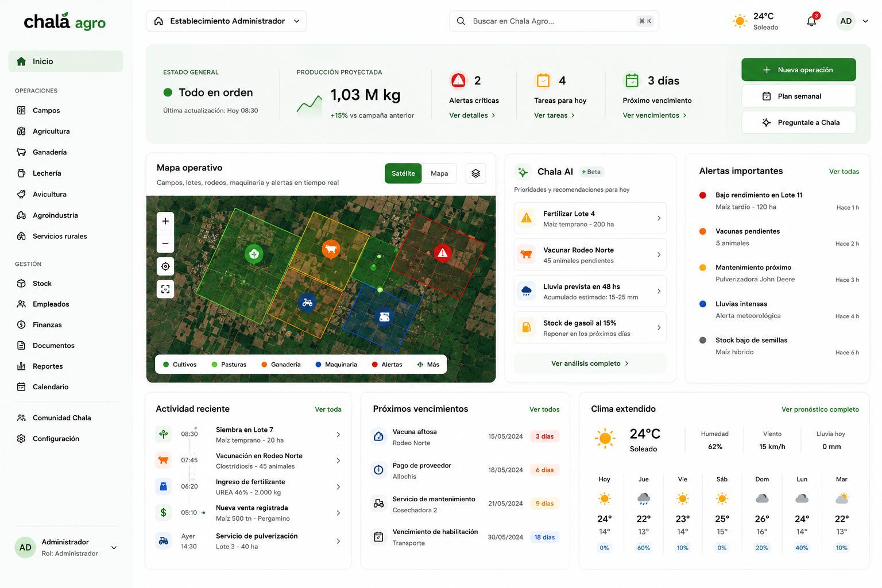Toggle Alertas layer in map legend

pos(387,365)
